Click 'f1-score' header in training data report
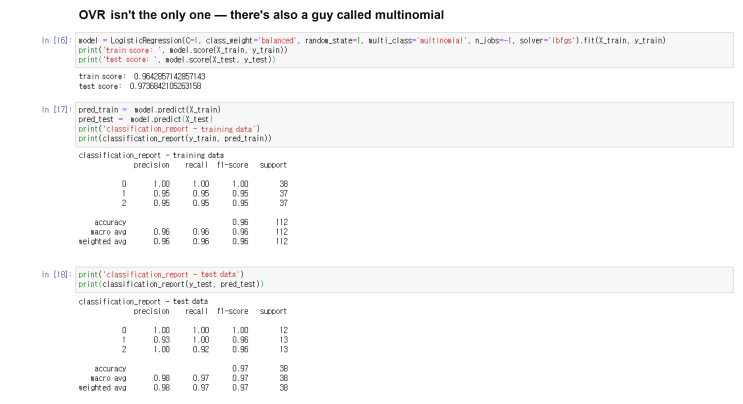This screenshot has height=404, width=743. 233,165
